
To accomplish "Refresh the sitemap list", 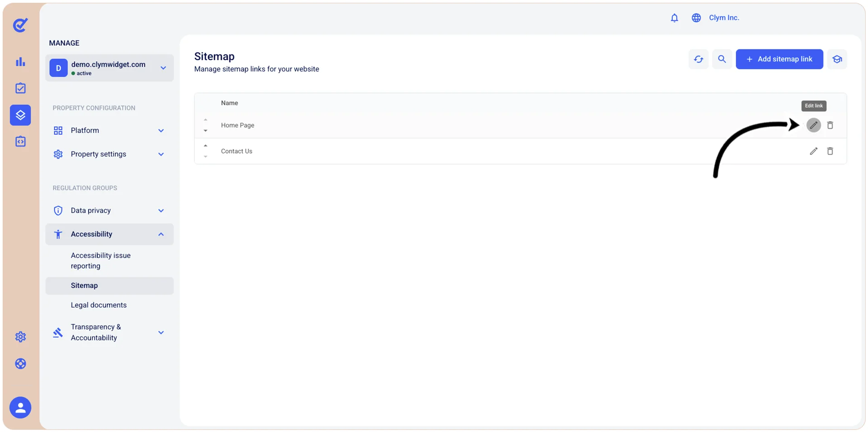I will (x=698, y=59).
